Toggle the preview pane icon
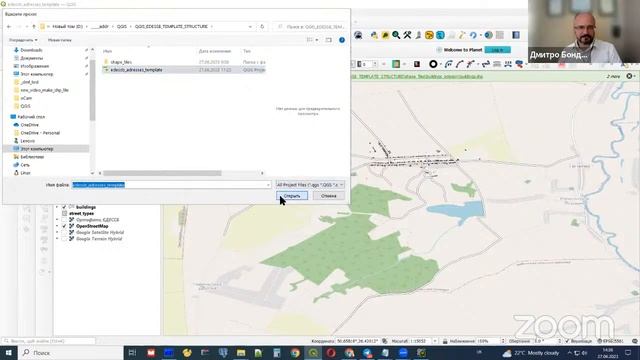Image resolution: width=640 pixels, height=360 pixels. (329, 40)
